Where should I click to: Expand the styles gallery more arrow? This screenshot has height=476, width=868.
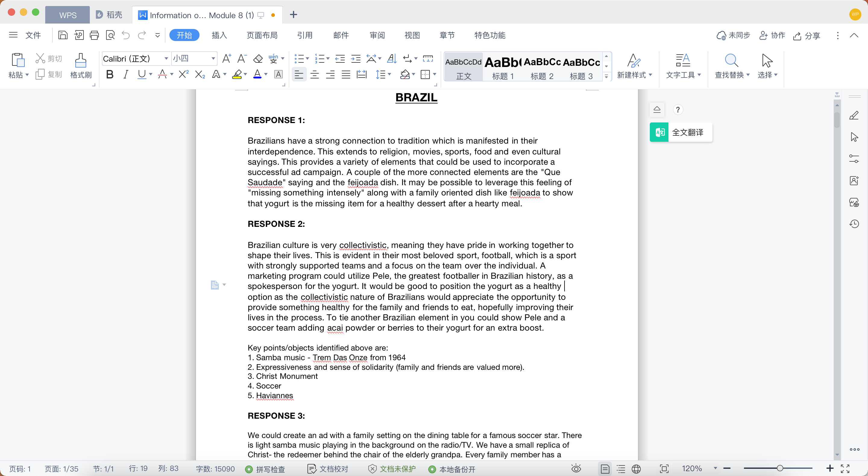point(606,76)
